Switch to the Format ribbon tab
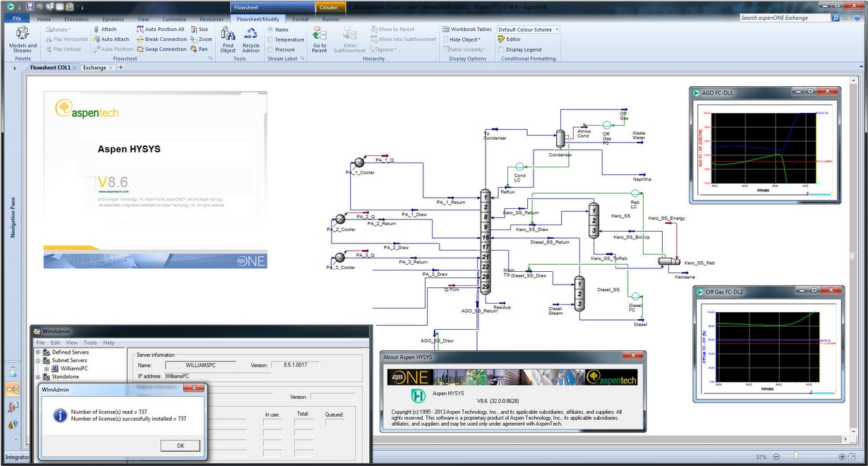Screen dimensions: 868x466 pos(301,19)
